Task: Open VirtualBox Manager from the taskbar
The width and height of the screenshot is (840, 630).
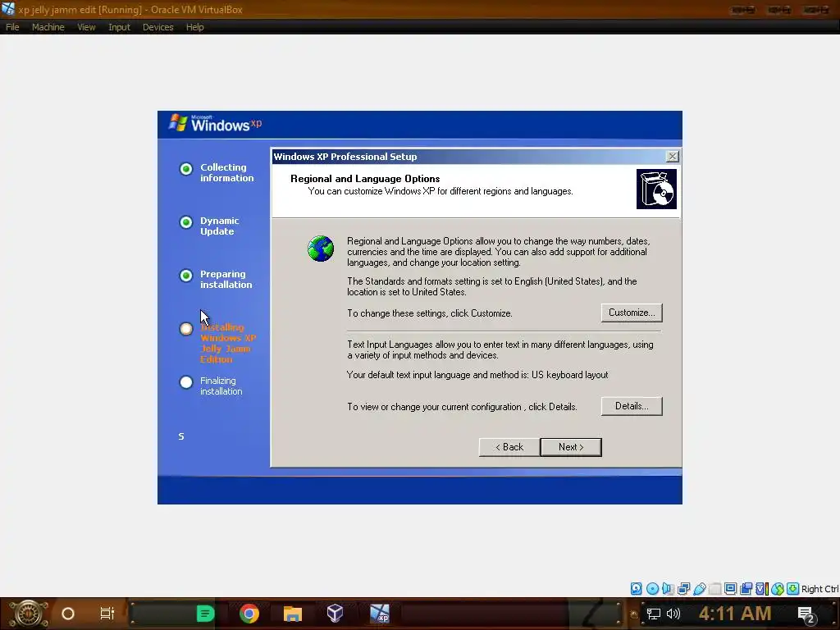Action: click(x=335, y=614)
